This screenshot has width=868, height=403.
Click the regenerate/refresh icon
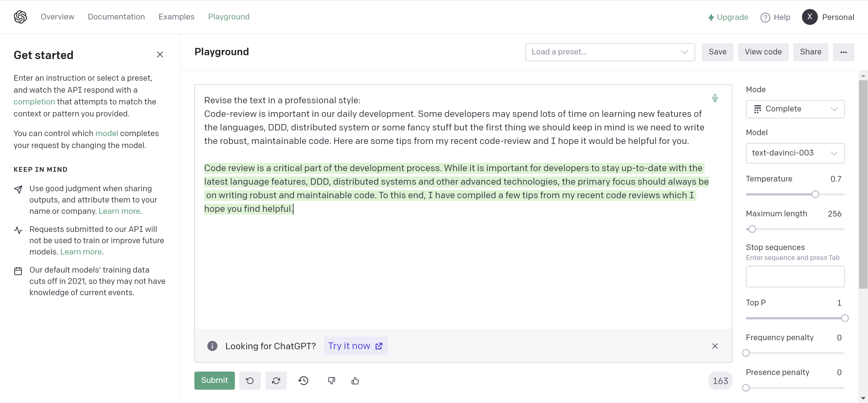[x=276, y=380]
